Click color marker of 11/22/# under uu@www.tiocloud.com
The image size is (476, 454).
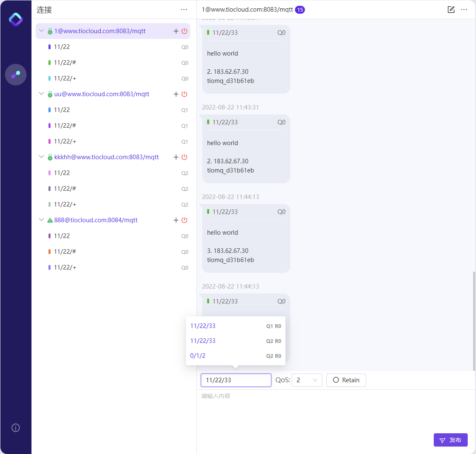(49, 126)
